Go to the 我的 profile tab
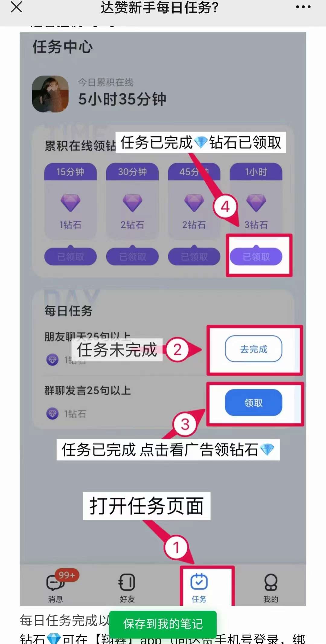 pos(271,588)
